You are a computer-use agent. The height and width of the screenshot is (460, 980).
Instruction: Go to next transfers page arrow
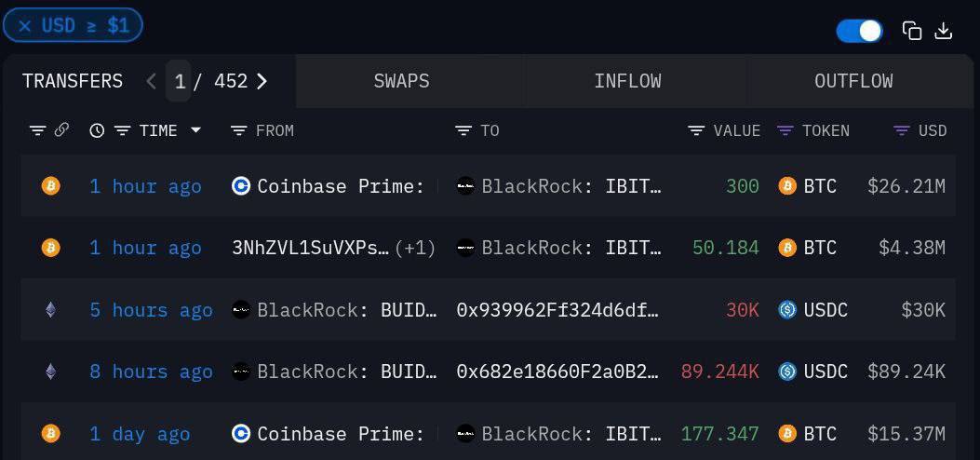point(262,81)
